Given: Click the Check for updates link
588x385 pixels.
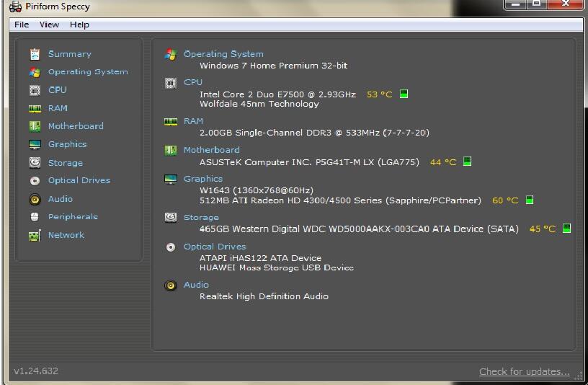Looking at the screenshot, I should (525, 371).
